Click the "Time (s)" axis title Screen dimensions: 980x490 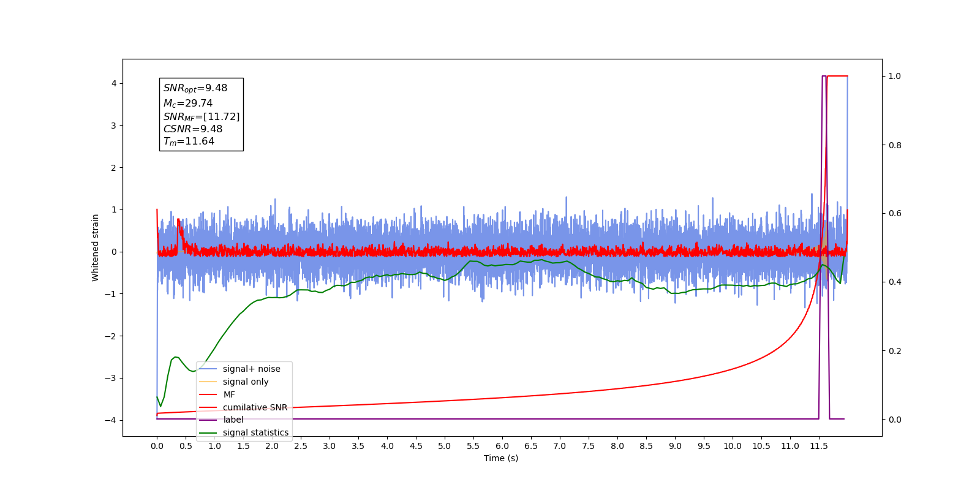[x=501, y=458]
